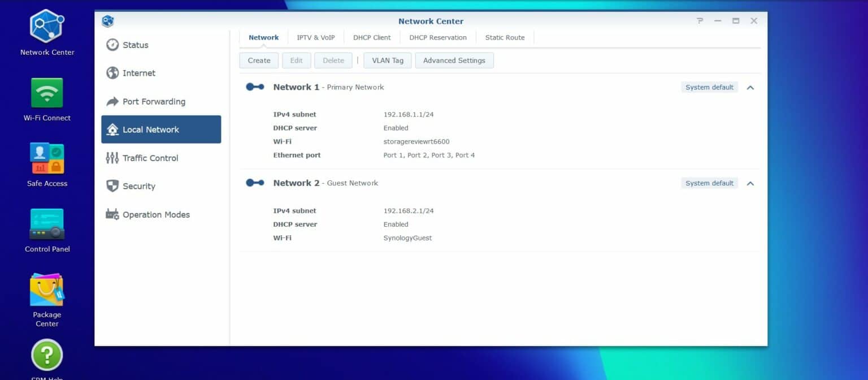Screen dimensions: 868x380
Task: Switch to the Static Route tab
Action: click(505, 38)
